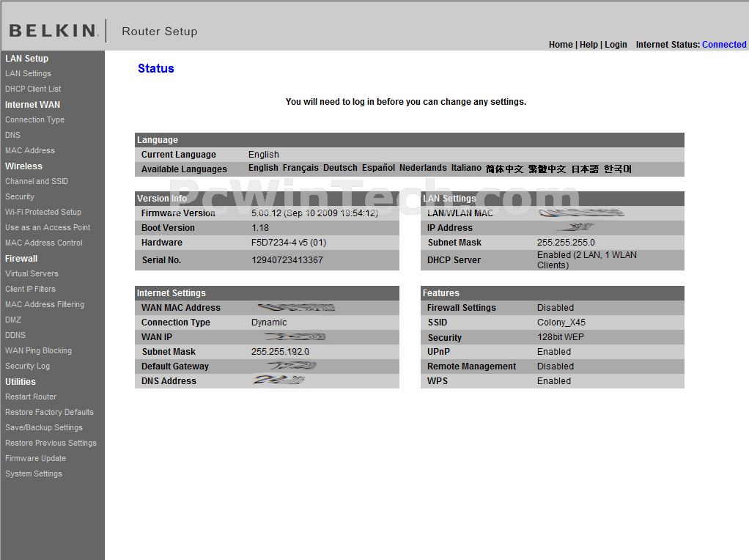Go to Connection Type settings
Viewport: 749px width, 560px height.
[35, 120]
